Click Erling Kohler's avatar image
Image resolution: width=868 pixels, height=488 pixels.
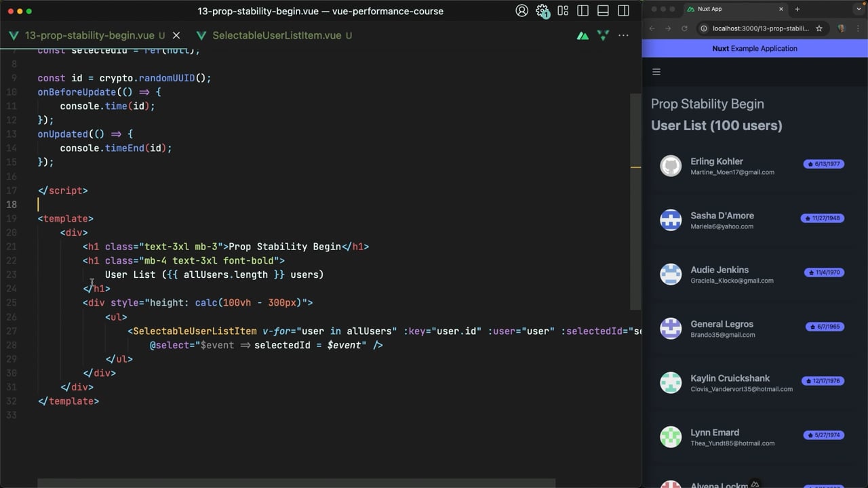(671, 166)
